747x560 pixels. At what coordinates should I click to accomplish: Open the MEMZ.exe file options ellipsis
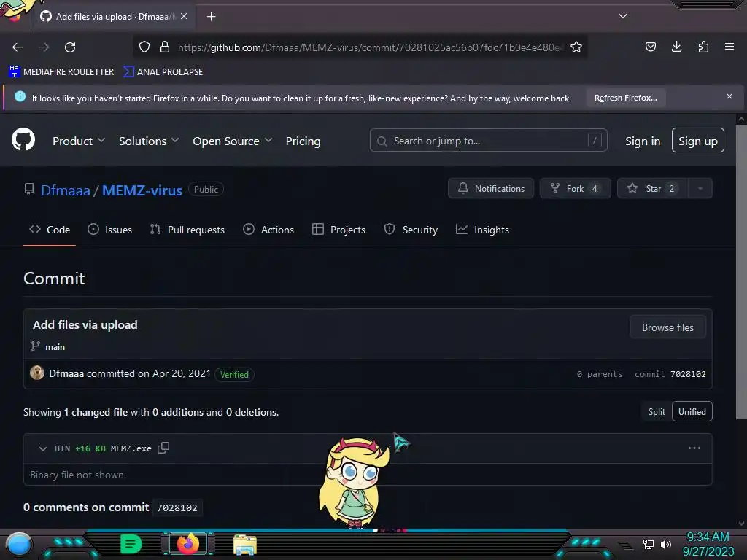point(694,448)
